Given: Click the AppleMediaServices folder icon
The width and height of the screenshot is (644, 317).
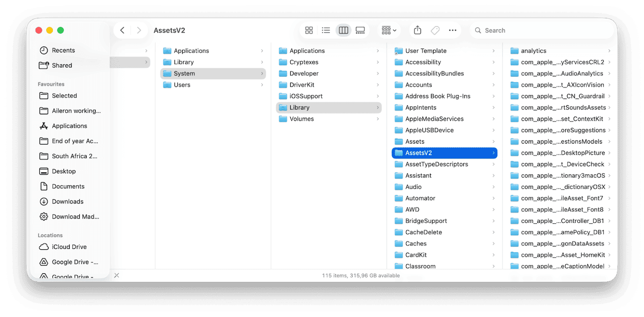Looking at the screenshot, I should (x=398, y=119).
